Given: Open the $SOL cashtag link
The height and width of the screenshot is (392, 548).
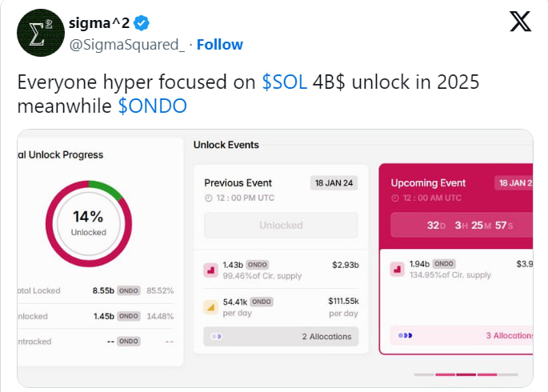Looking at the screenshot, I should coord(284,82).
